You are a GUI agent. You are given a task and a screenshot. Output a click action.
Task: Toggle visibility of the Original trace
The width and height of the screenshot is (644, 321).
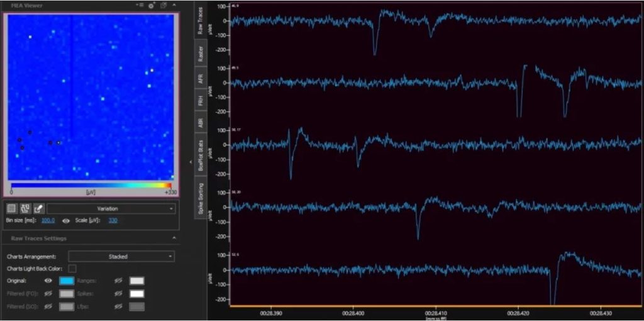tap(48, 281)
